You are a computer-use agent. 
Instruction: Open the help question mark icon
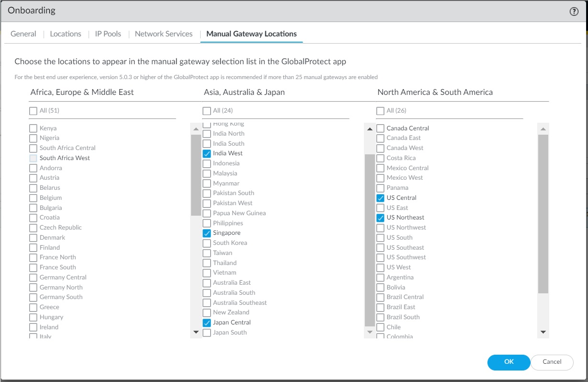pos(574,12)
